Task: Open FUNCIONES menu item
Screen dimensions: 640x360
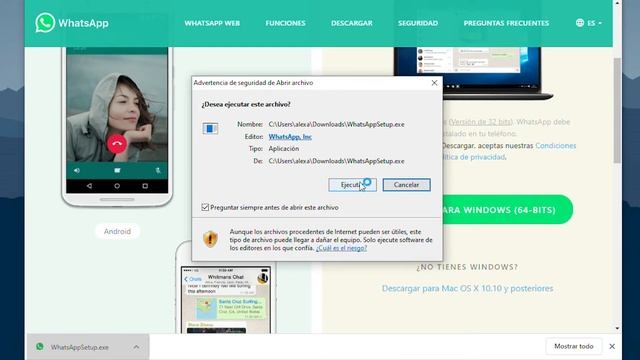Action: click(x=285, y=23)
